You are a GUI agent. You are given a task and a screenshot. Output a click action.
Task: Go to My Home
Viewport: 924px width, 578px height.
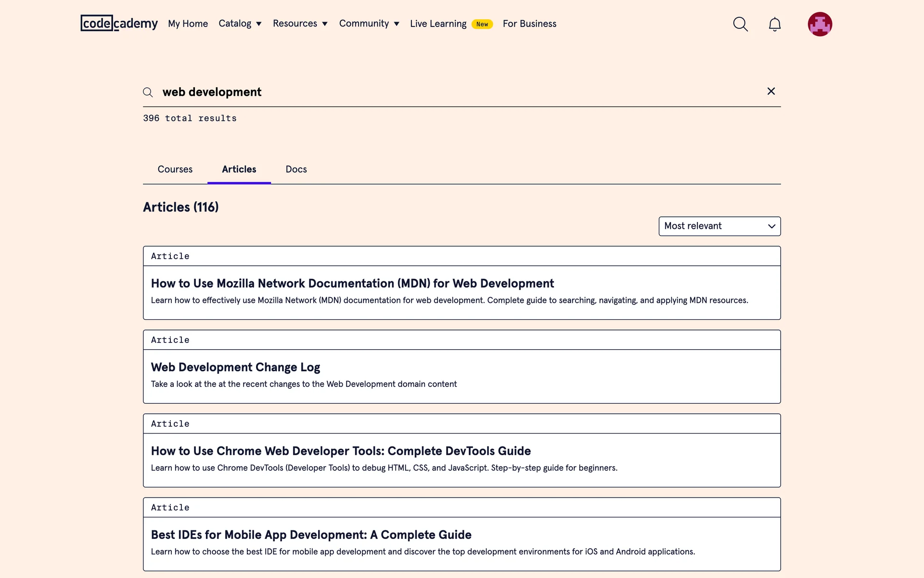[x=188, y=24]
